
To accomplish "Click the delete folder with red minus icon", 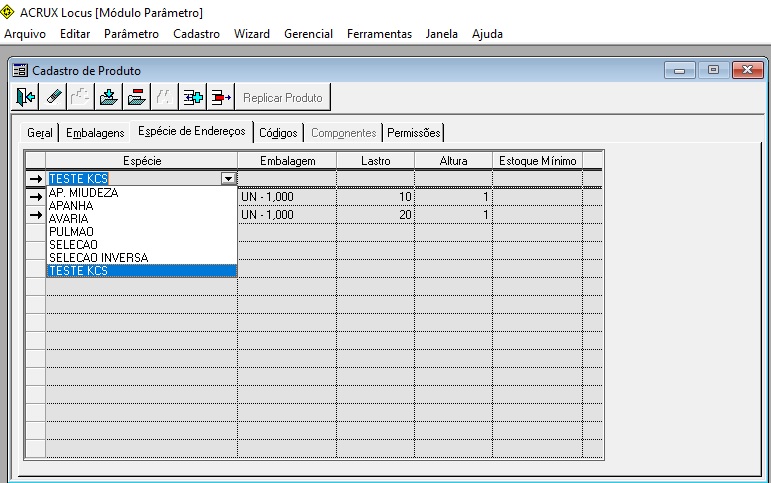I will pos(136,97).
